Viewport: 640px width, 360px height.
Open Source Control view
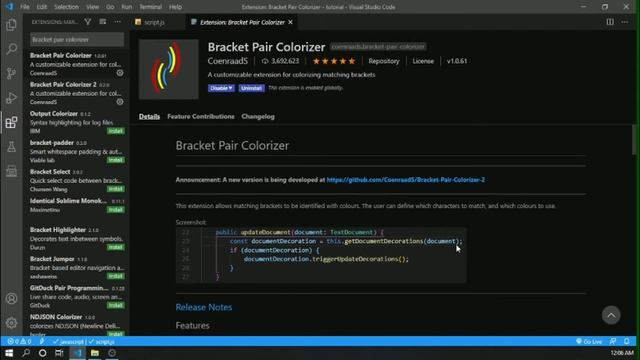[x=11, y=73]
